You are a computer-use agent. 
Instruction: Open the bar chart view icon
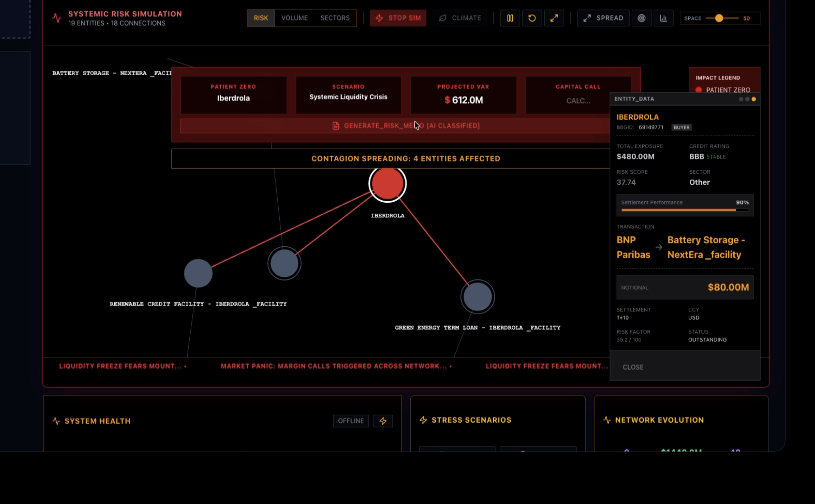663,18
